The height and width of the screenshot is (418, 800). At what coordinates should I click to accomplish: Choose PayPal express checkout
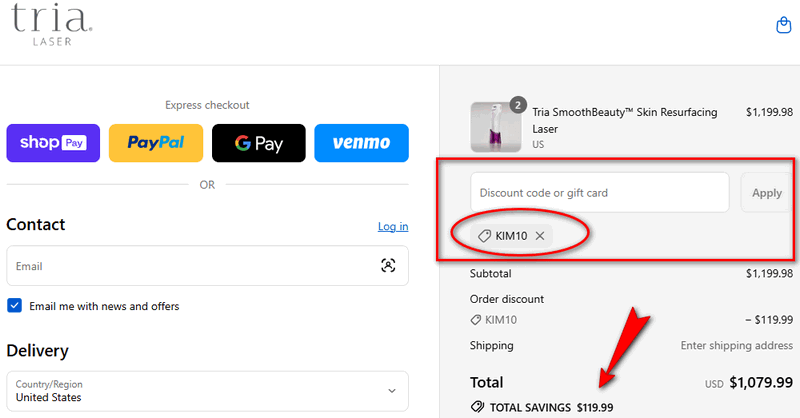[155, 143]
